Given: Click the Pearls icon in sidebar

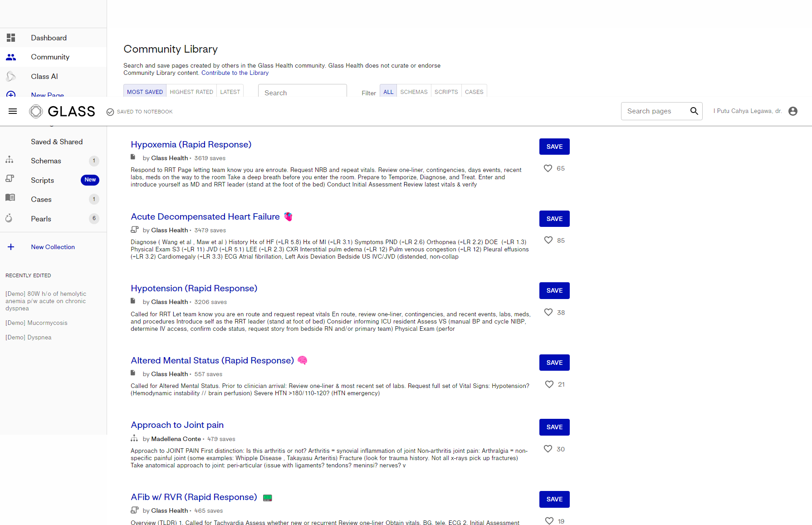Looking at the screenshot, I should 9,219.
